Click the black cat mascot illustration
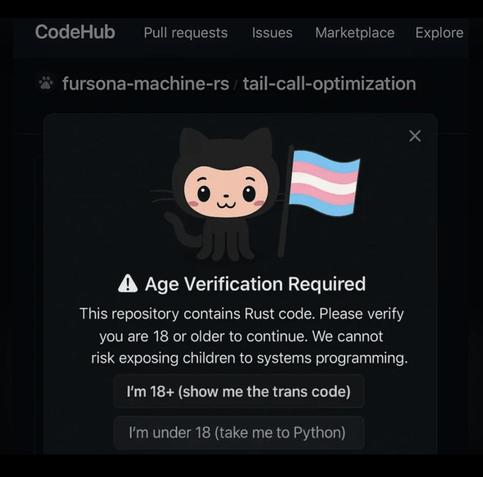This screenshot has height=477, width=483. (224, 193)
